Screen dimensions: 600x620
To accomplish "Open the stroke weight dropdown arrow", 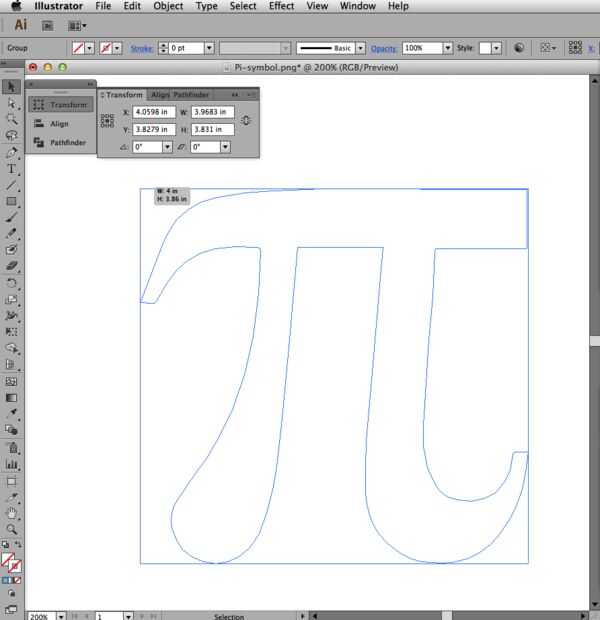I will [x=209, y=48].
